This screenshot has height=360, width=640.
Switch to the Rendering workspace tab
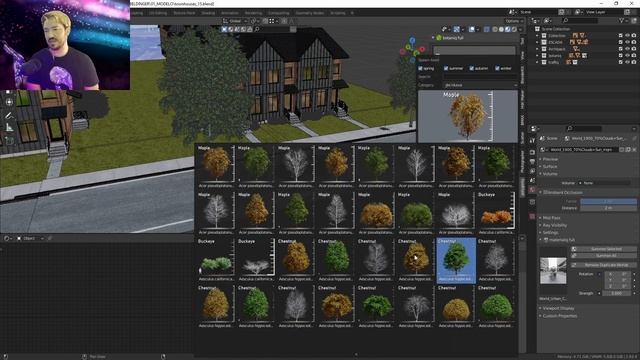tap(253, 13)
